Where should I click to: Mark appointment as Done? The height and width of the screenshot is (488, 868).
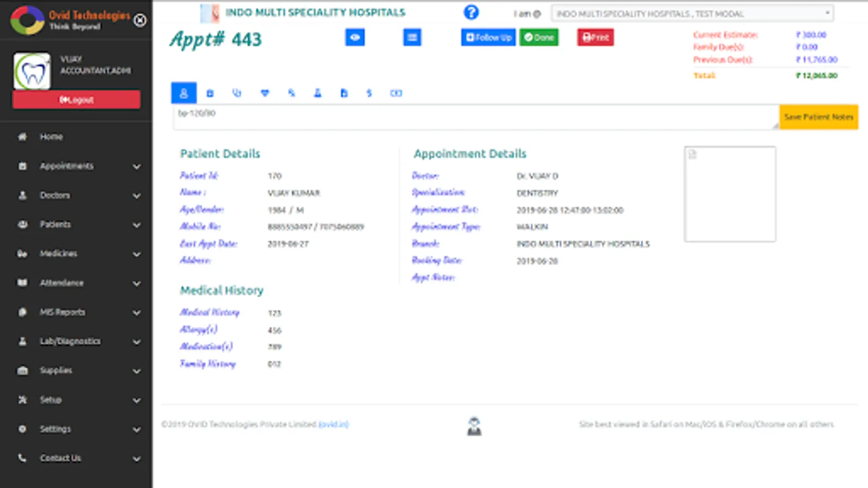(x=539, y=37)
